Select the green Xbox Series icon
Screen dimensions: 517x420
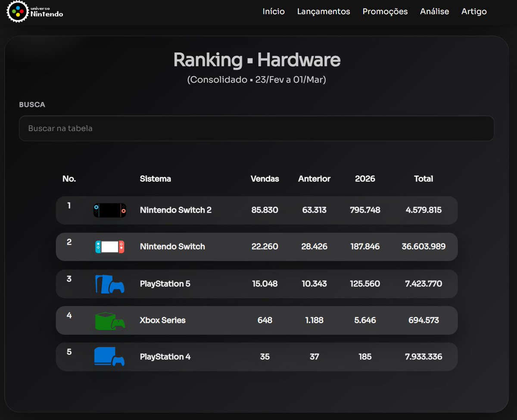coord(110,321)
